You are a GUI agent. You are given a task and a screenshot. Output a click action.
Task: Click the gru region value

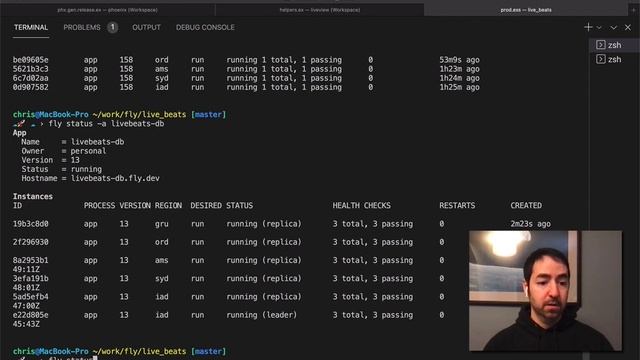tap(162, 224)
